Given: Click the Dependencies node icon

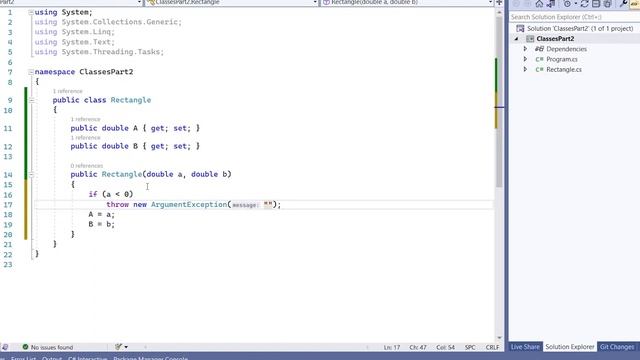Looking at the screenshot, I should click(539, 49).
